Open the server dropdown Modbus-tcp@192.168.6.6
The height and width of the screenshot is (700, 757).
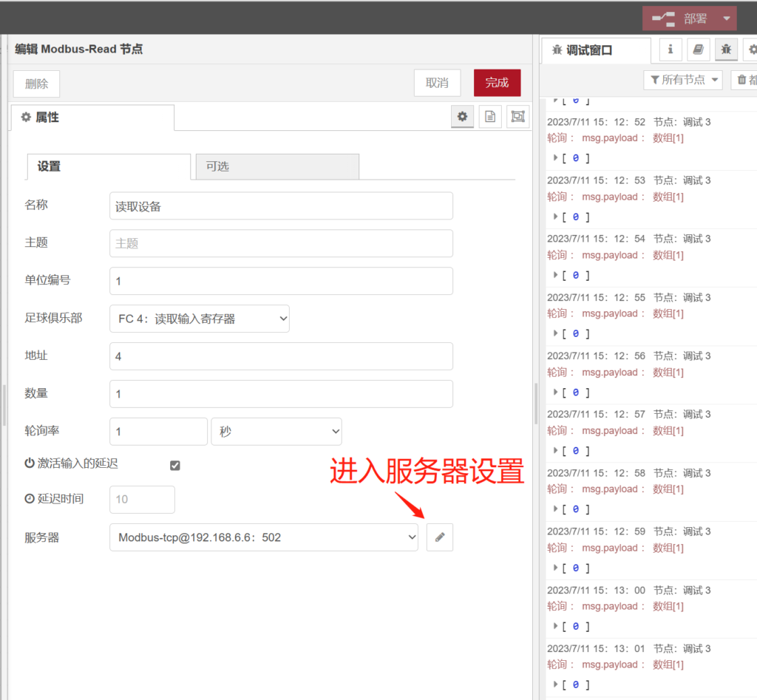[x=264, y=537]
